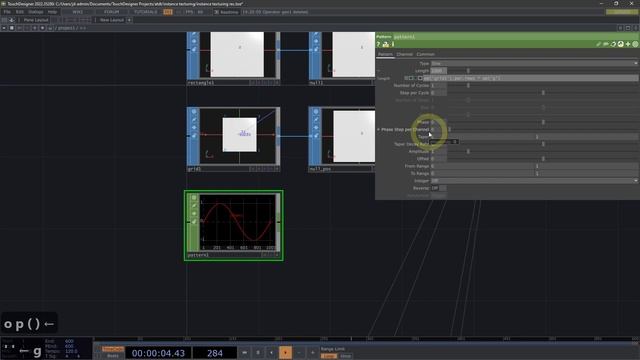Toggle first side flag on pattern1 node

194,206
